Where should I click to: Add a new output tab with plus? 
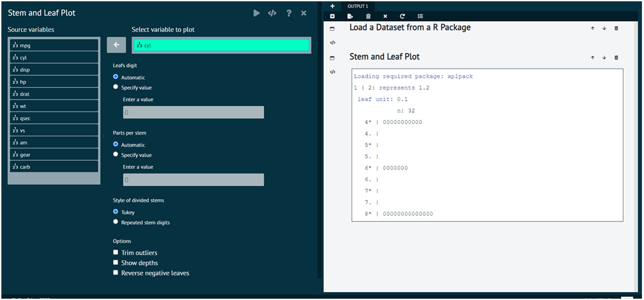click(x=333, y=6)
